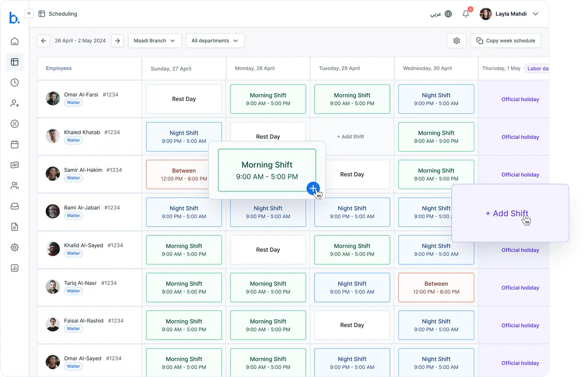The width and height of the screenshot is (588, 377).
Task: Go to the next week with right arrow
Action: (117, 41)
